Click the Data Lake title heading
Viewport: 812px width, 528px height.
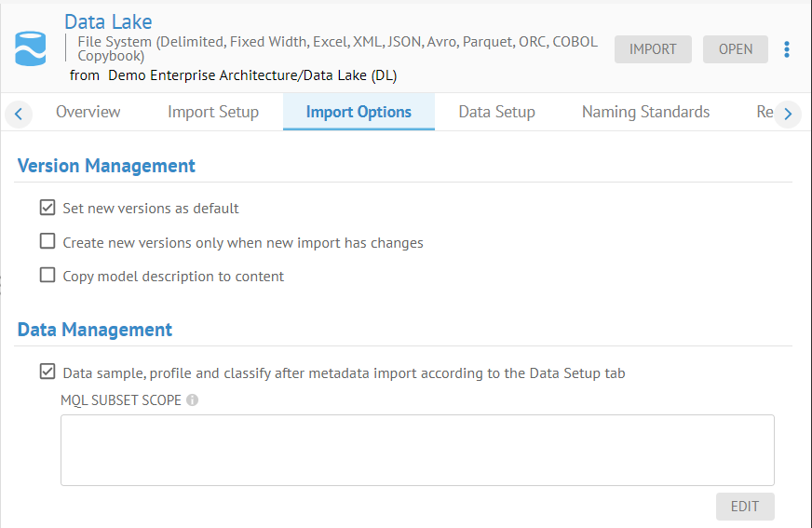coord(108,21)
